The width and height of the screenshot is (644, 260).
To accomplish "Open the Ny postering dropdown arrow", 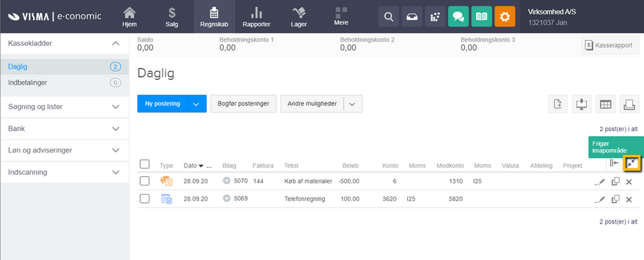I will tap(197, 104).
